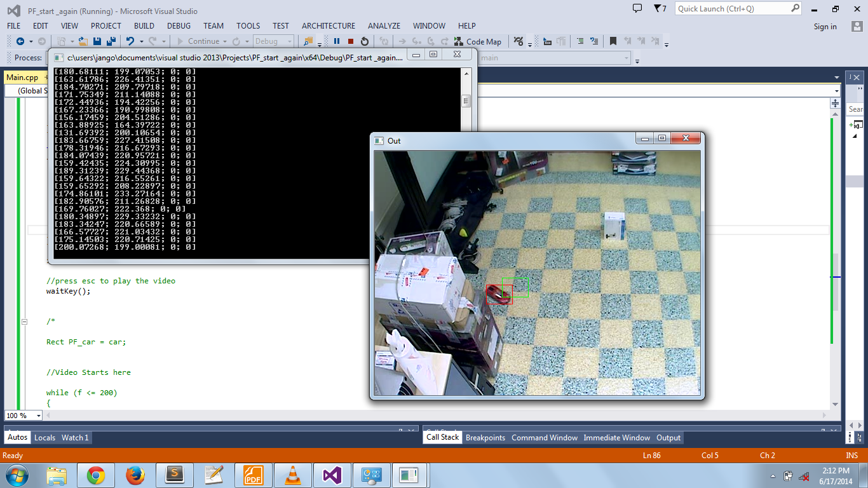Image resolution: width=868 pixels, height=488 pixels.
Task: Open text editor toolbar overflow options
Action: 667,44
